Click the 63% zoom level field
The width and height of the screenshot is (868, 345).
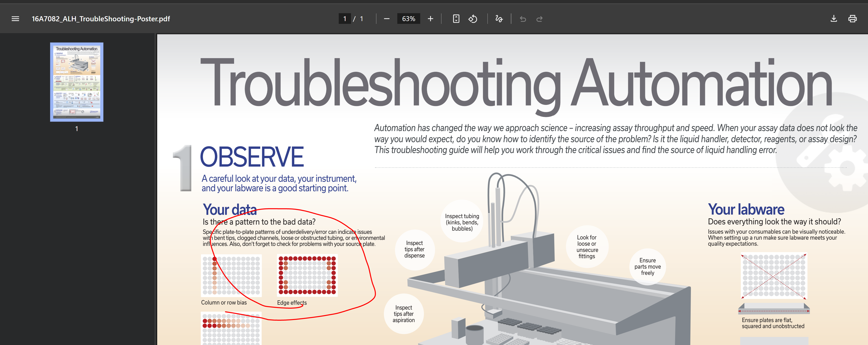pos(408,19)
